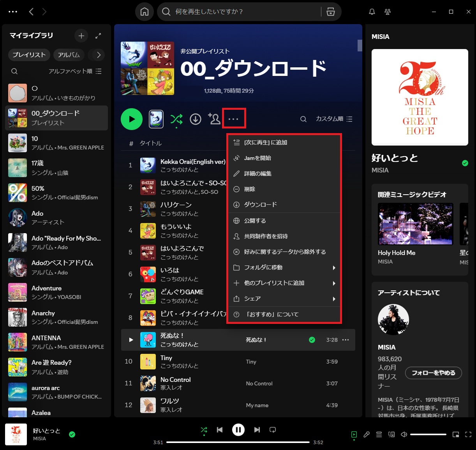Open Adoのベストアドバム in the library list
The height and width of the screenshot is (450, 476).
pos(56,267)
